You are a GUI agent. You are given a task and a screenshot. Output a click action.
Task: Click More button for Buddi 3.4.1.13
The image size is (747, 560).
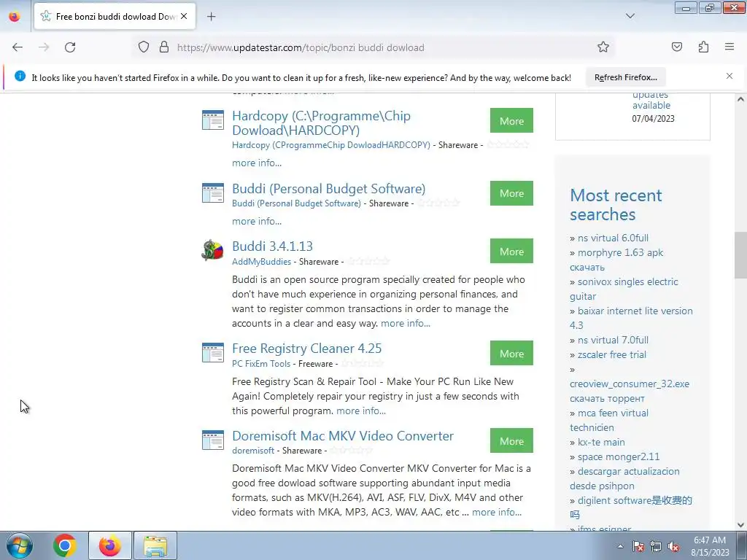511,252
